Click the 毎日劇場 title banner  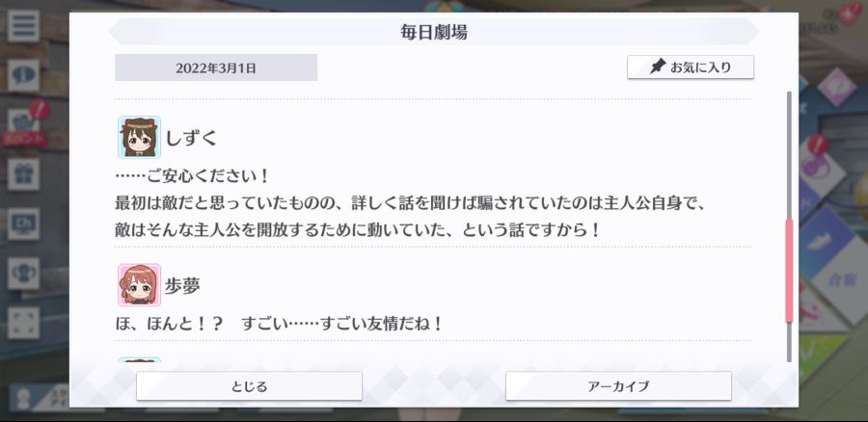point(433,32)
